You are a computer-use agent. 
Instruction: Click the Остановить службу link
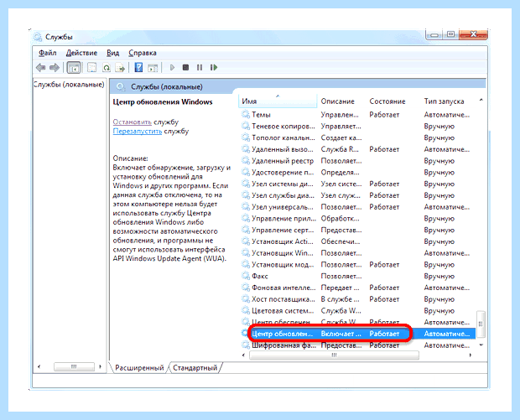click(132, 122)
